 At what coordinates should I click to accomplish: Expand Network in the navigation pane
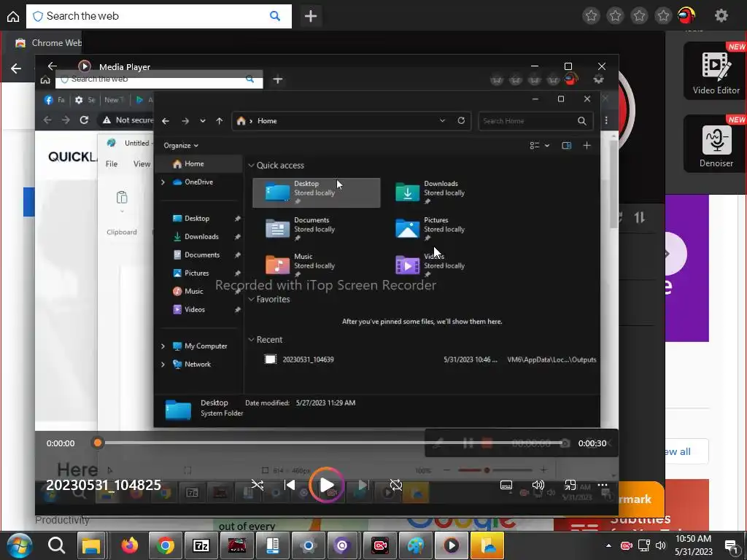click(163, 365)
